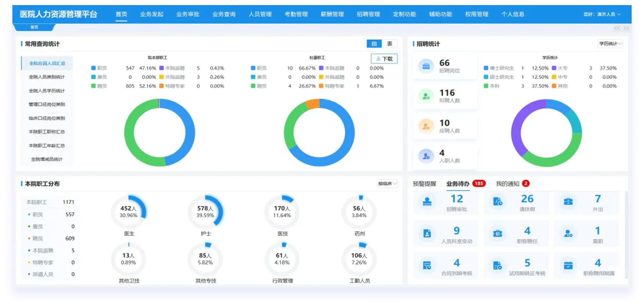
Task: Open the 合同到期考核 todo icon
Action: click(427, 266)
